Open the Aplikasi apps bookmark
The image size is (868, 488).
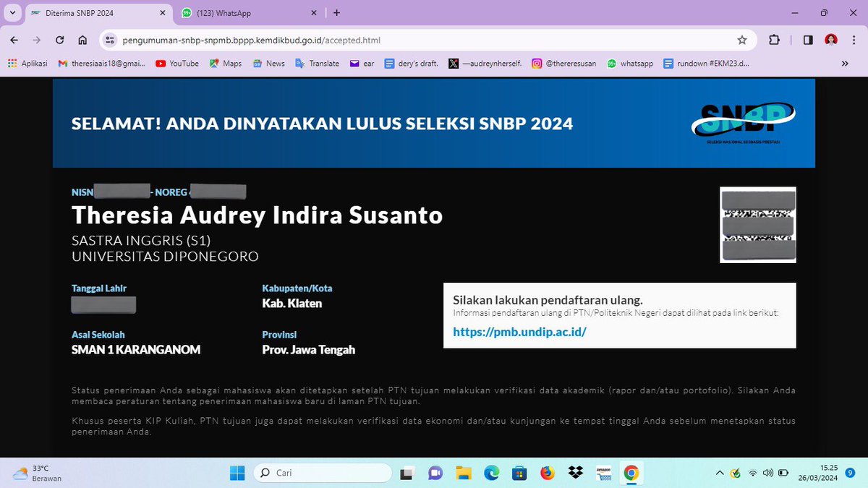click(x=27, y=64)
